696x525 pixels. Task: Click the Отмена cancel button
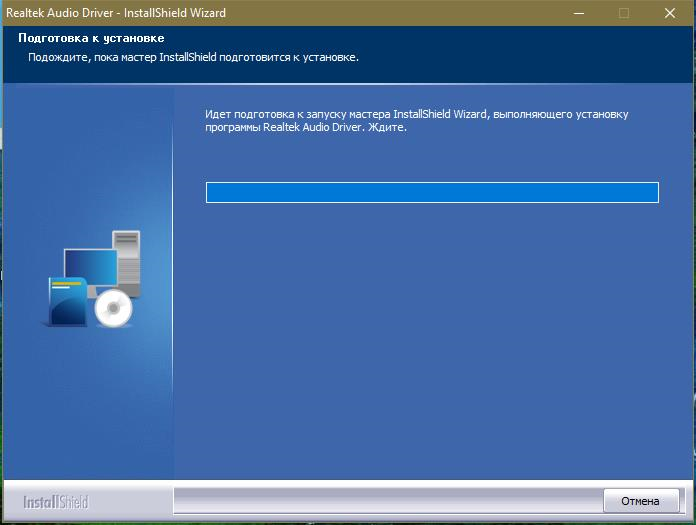tap(640, 500)
